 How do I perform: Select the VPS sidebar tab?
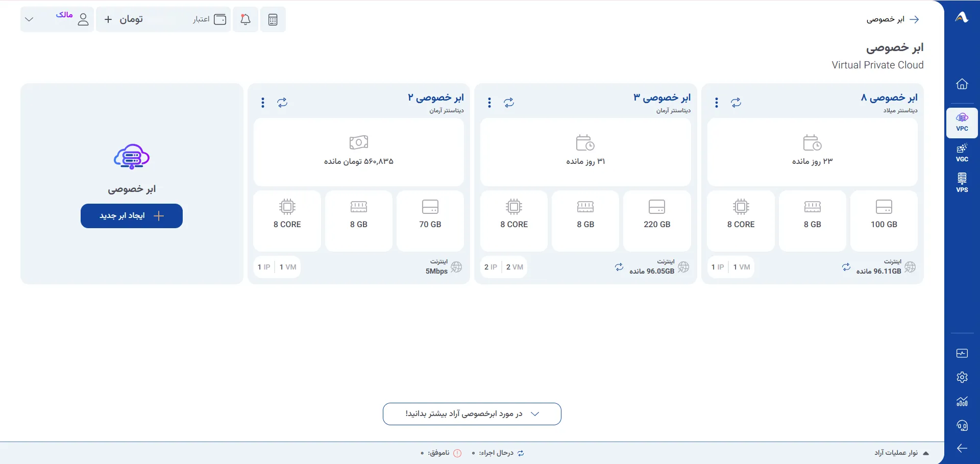(x=962, y=183)
